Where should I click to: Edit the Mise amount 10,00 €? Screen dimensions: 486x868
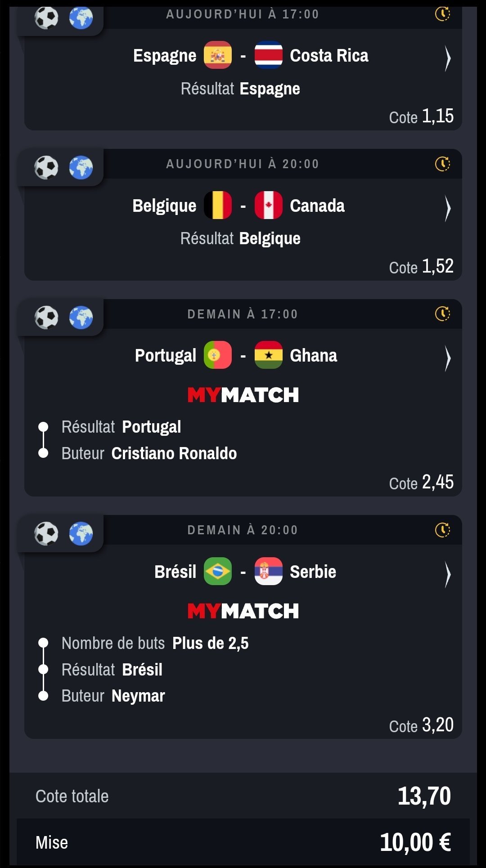click(415, 842)
